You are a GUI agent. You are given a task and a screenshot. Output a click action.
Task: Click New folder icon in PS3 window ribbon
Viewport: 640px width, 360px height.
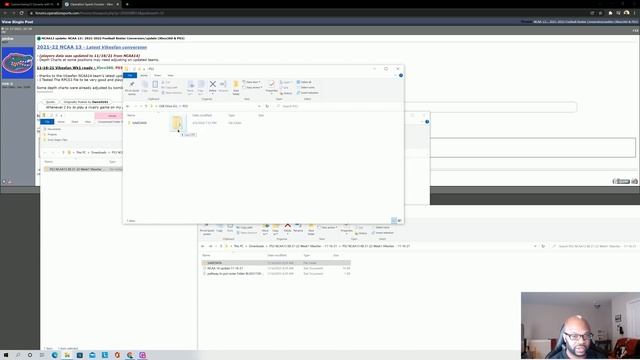click(x=236, y=87)
